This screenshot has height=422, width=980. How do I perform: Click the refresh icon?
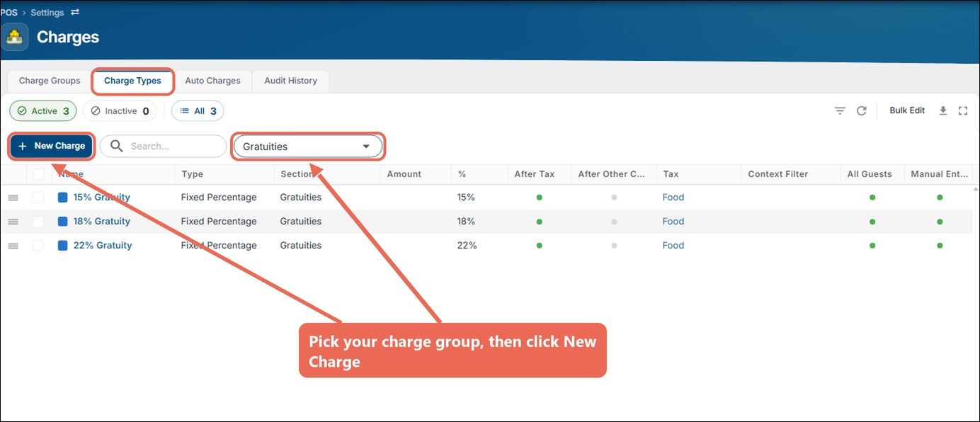tap(862, 110)
